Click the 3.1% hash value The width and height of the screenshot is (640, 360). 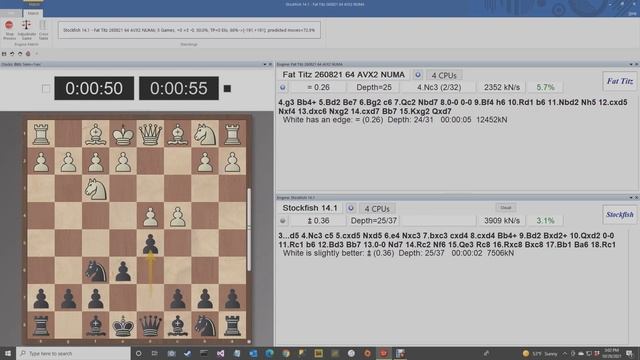tap(545, 221)
